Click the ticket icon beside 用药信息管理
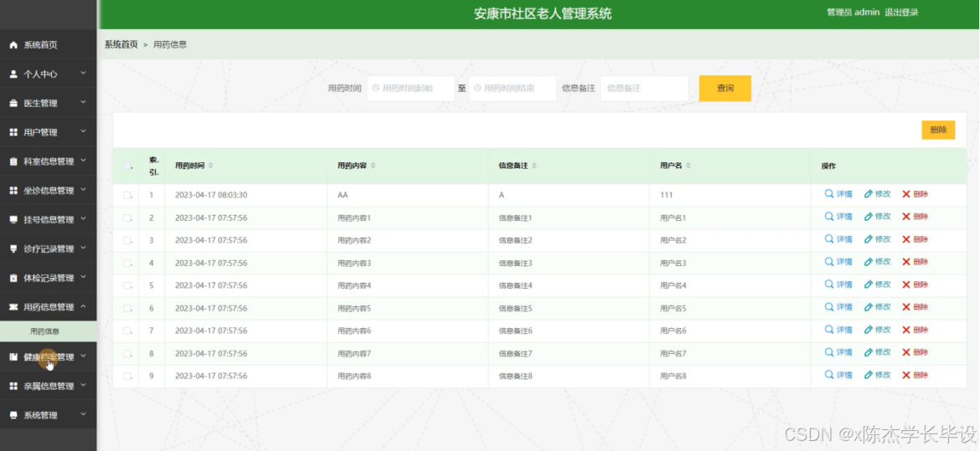Viewport: 980px width, 451px height. [13, 307]
